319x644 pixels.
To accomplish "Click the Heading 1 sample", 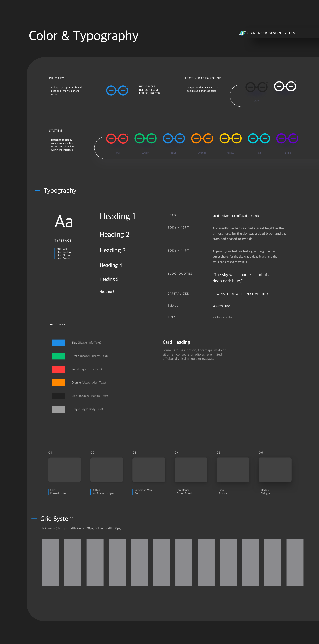I will pyautogui.click(x=117, y=216).
